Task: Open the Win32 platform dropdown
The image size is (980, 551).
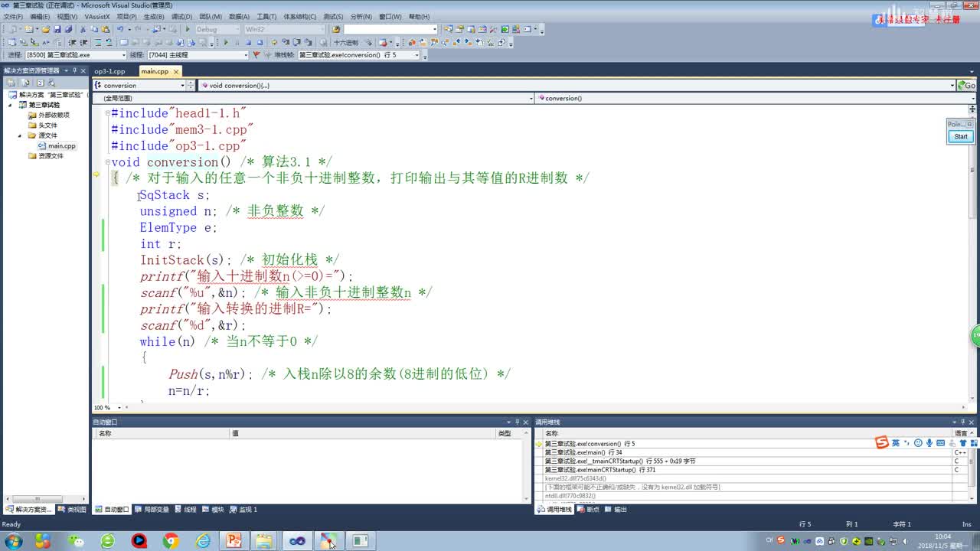Action: (285, 30)
